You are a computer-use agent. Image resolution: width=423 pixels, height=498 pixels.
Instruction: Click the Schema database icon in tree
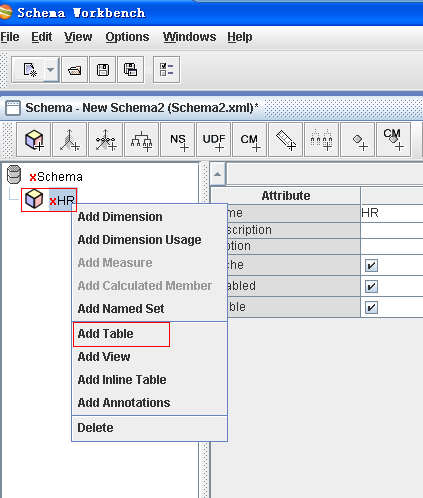click(14, 175)
